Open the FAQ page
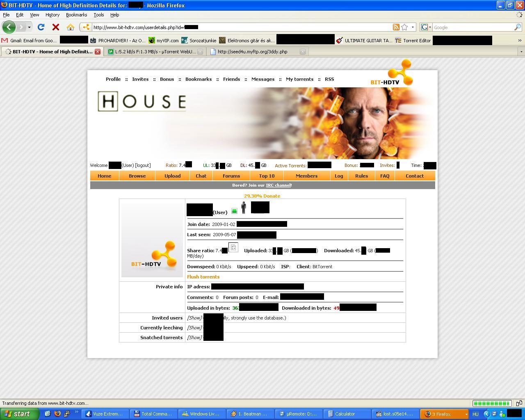The width and height of the screenshot is (525, 420). point(385,176)
